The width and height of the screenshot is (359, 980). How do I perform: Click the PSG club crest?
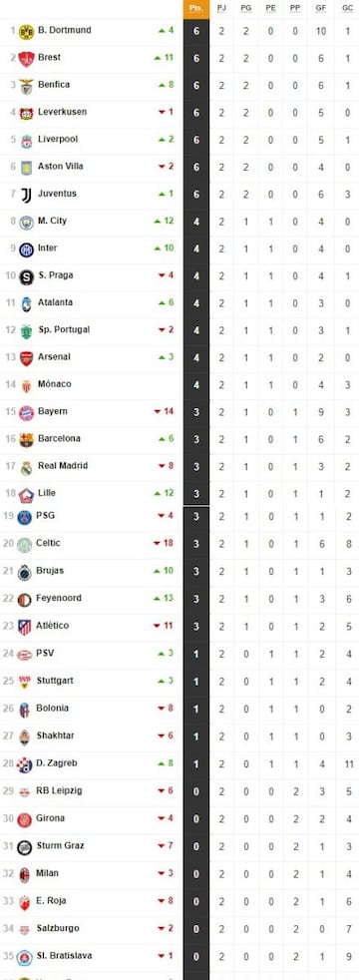(24, 517)
